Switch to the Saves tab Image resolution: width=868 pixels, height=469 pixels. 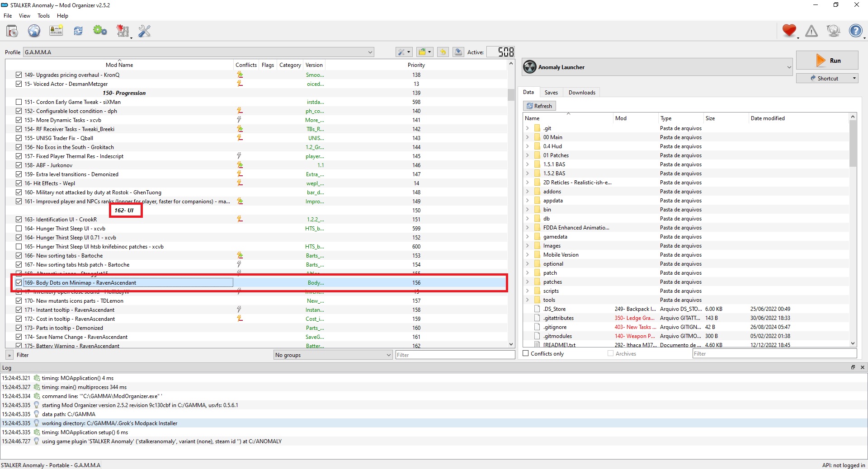(551, 93)
